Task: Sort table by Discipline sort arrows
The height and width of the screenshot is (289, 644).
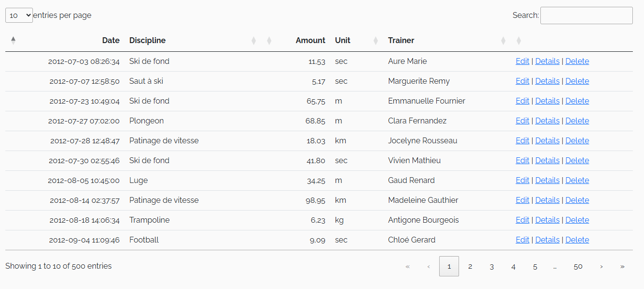Action: 254,41
